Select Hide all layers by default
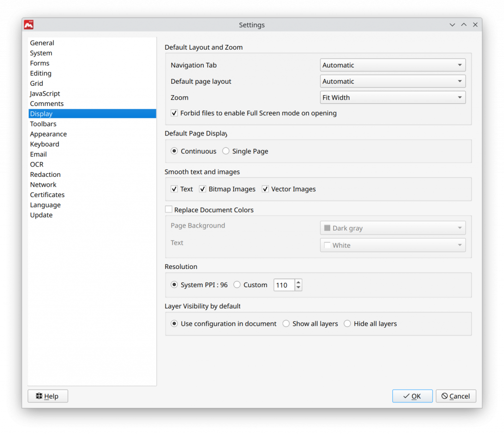This screenshot has width=504, height=434. click(x=347, y=323)
